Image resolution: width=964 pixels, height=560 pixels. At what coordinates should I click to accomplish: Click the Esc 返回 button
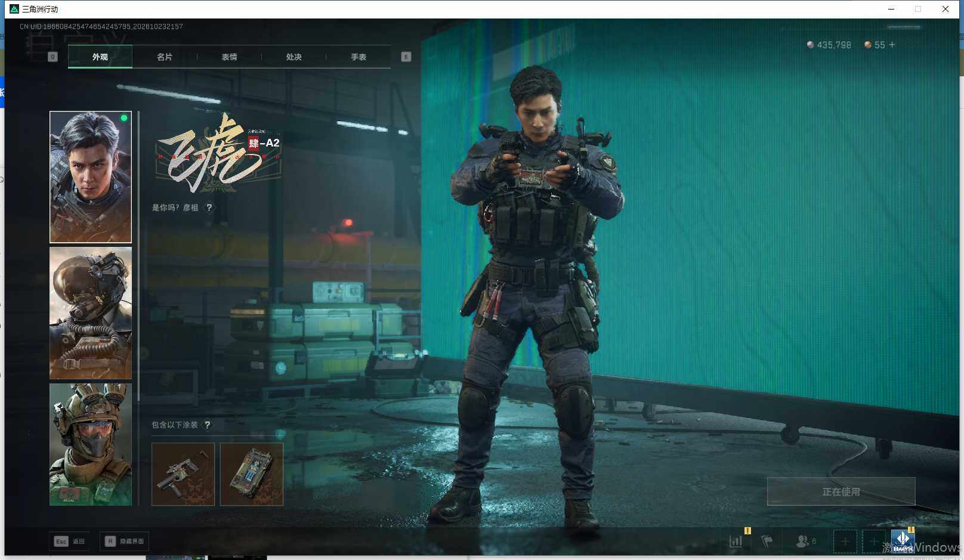click(69, 542)
